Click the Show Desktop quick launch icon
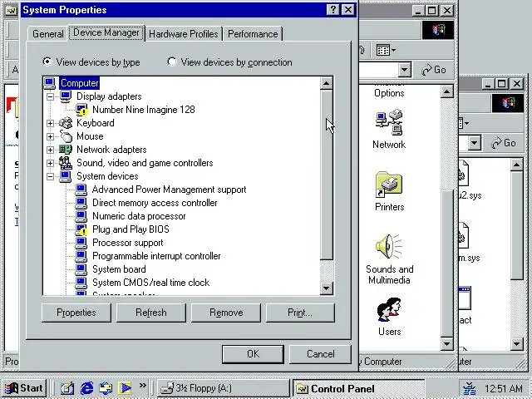This screenshot has height=399, width=532. coord(67,388)
